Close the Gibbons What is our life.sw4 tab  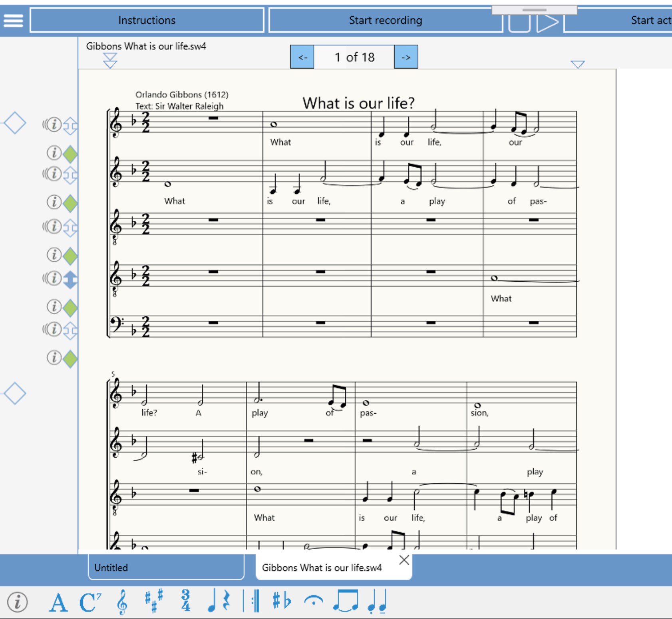tap(404, 560)
